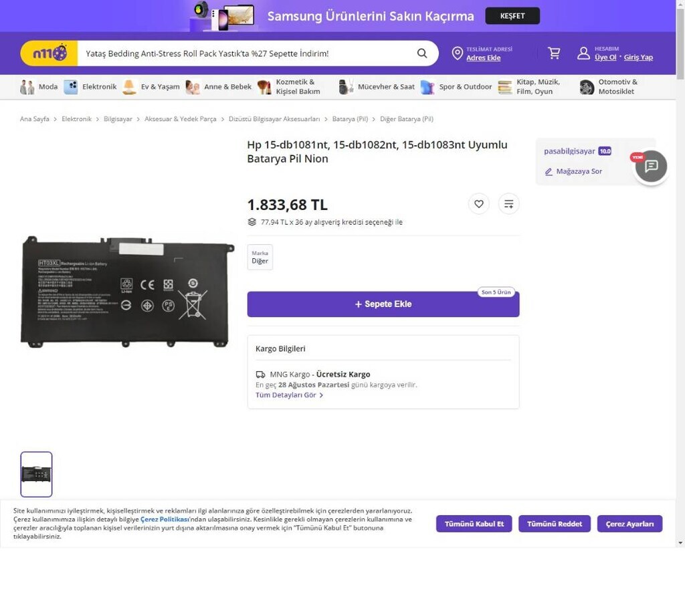Click the Kozmetik brush icon

click(x=264, y=87)
